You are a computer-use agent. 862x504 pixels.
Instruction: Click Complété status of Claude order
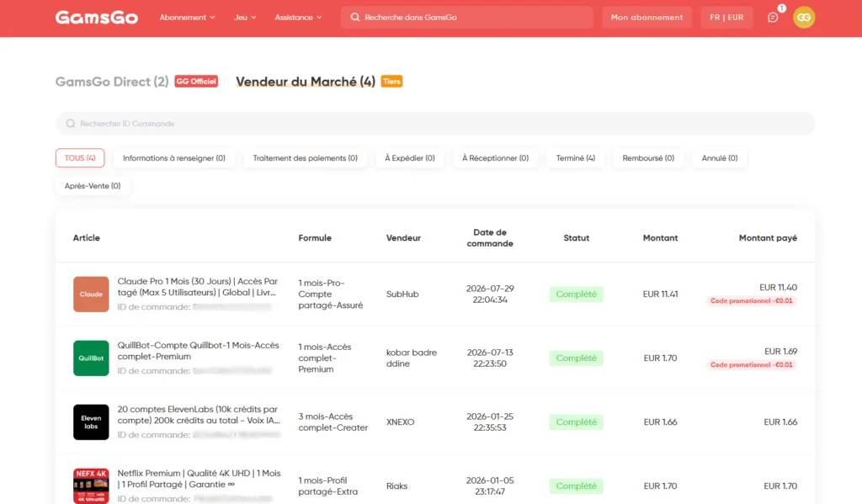tap(576, 294)
